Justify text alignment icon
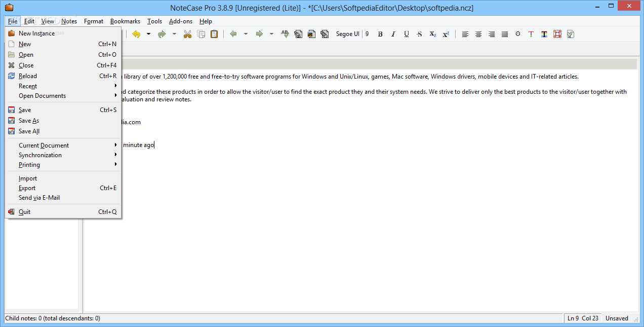 [505, 34]
